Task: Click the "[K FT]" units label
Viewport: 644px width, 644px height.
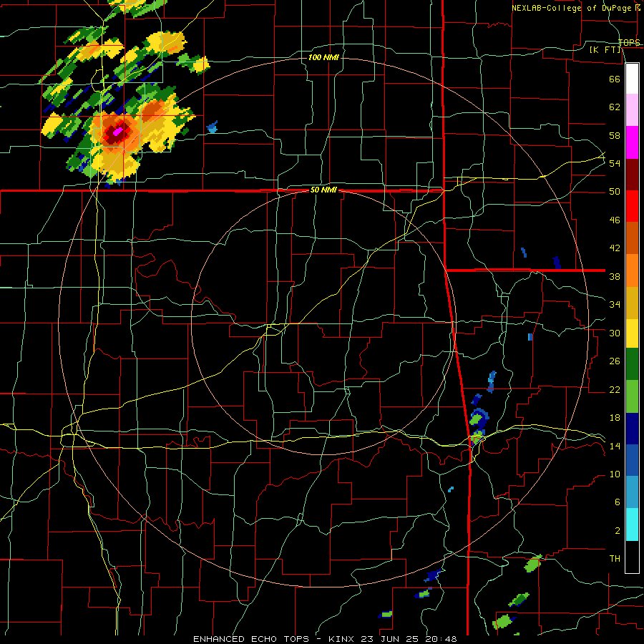Action: point(605,50)
